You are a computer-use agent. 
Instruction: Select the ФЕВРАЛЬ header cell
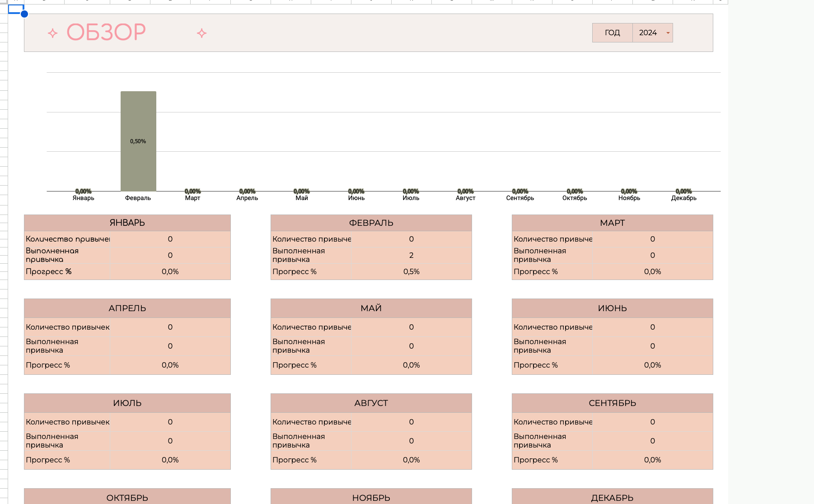click(x=371, y=223)
